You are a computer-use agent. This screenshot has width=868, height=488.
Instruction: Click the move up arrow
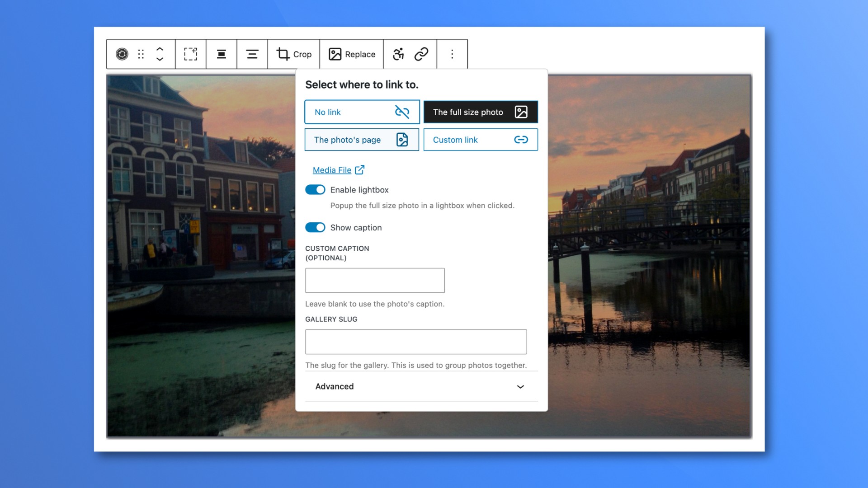(160, 49)
